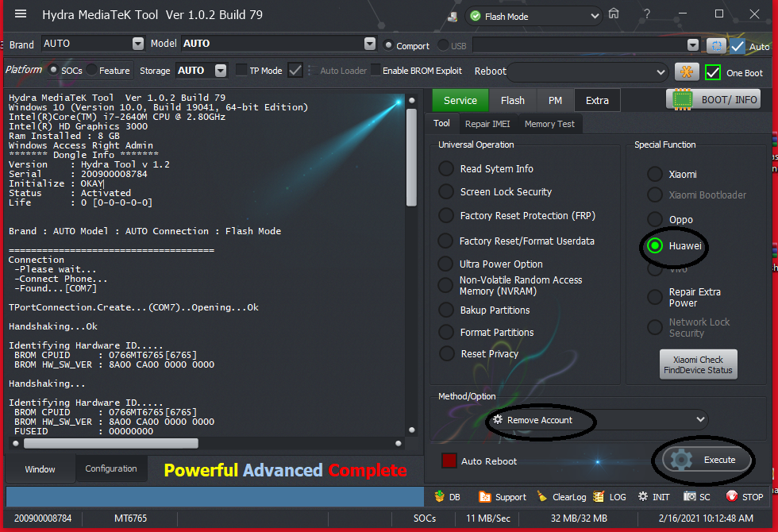Viewport: 778px width, 532px height.
Task: Open the LOG viewer
Action: click(610, 497)
